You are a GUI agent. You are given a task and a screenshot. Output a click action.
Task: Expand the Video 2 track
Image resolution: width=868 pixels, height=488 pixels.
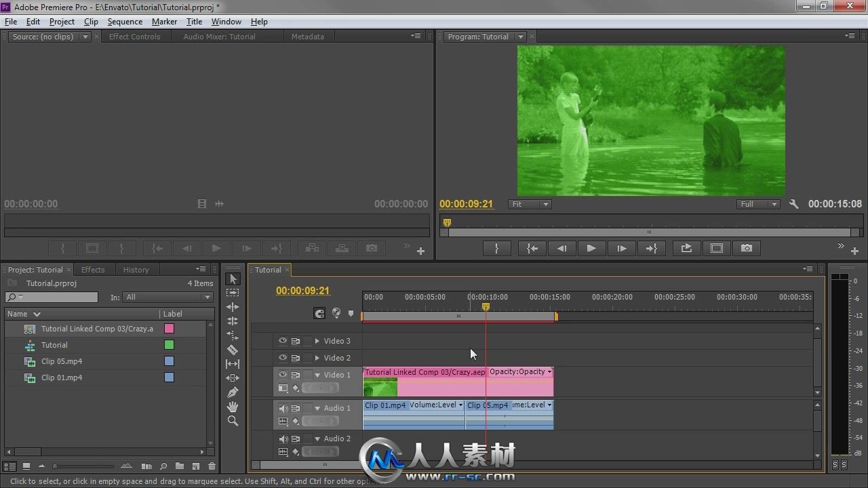click(x=317, y=358)
